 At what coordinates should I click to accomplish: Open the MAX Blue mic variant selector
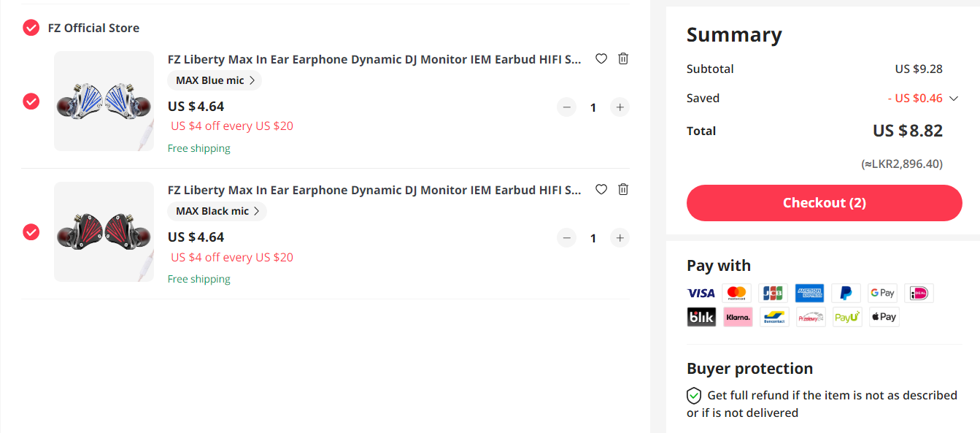tap(215, 80)
